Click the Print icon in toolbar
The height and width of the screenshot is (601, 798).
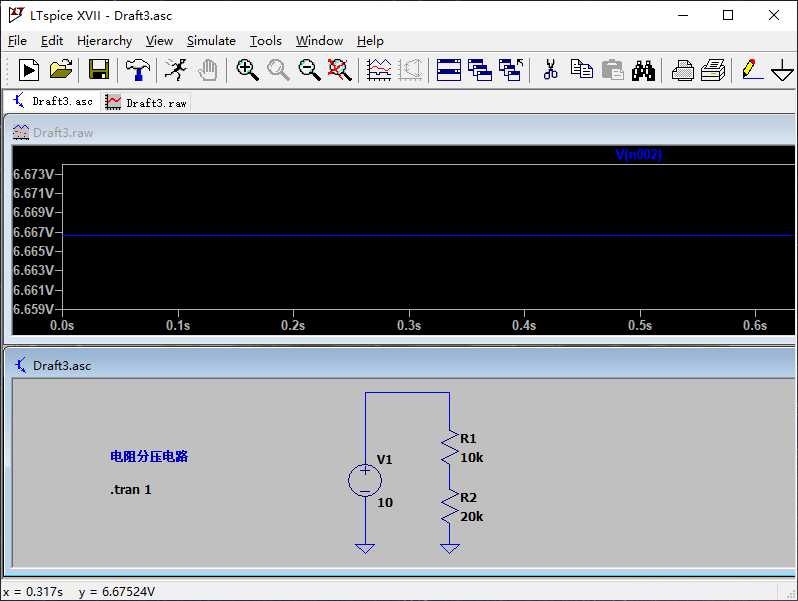click(713, 69)
